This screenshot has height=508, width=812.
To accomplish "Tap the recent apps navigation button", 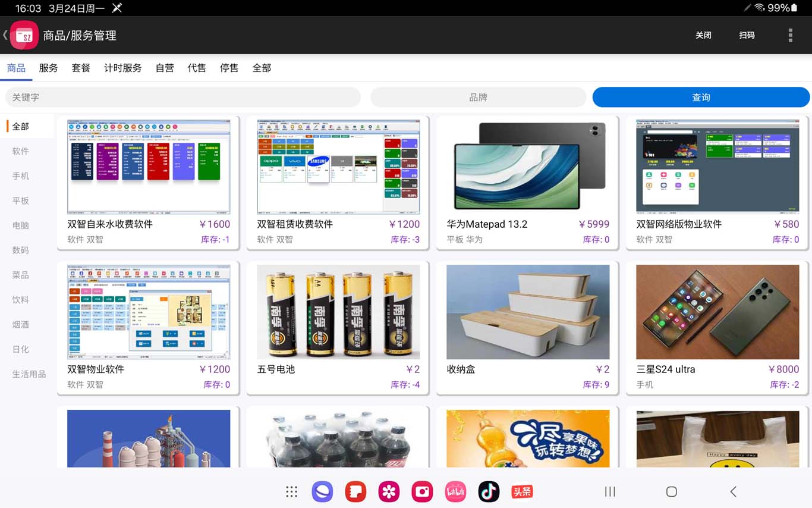I will [610, 491].
